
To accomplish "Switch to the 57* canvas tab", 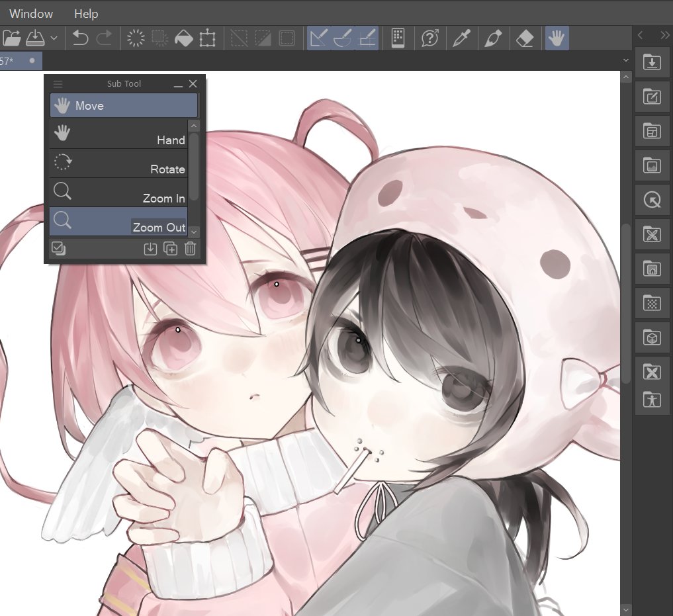I will [x=20, y=60].
